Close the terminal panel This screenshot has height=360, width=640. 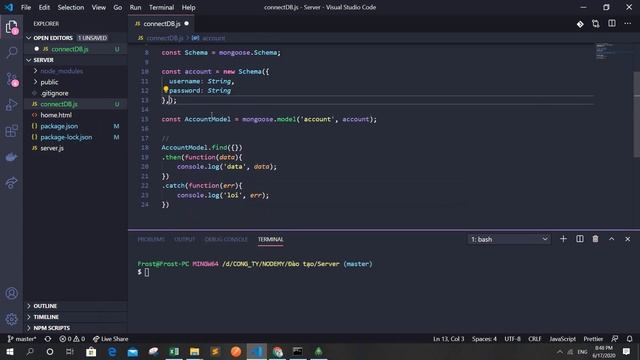pyautogui.click(x=627, y=239)
